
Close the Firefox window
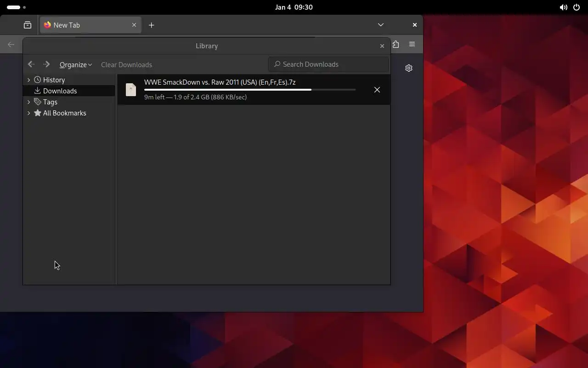pyautogui.click(x=415, y=25)
